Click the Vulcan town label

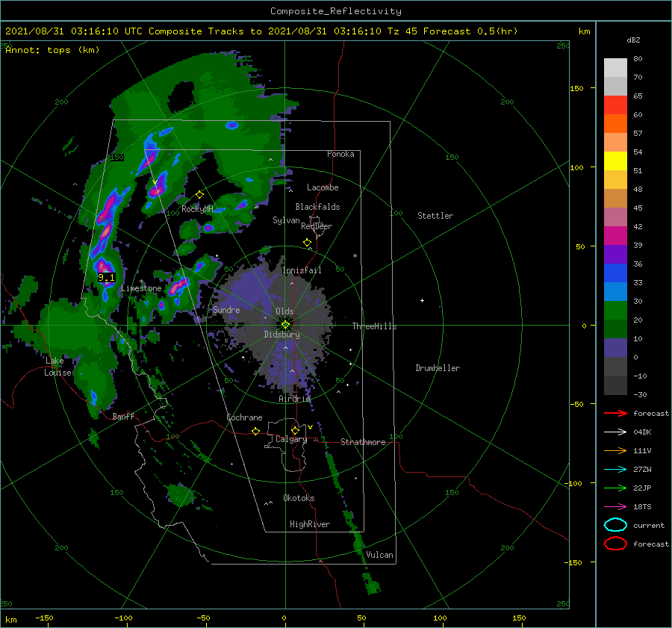coord(379,555)
